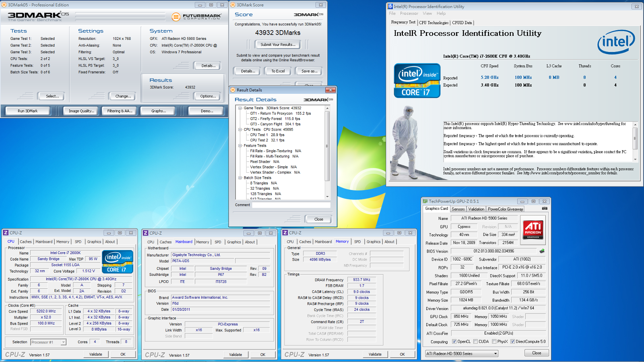Collapse the Batch Size Tests tree node
Viewport: 644px width, 362px height.
tap(240, 178)
